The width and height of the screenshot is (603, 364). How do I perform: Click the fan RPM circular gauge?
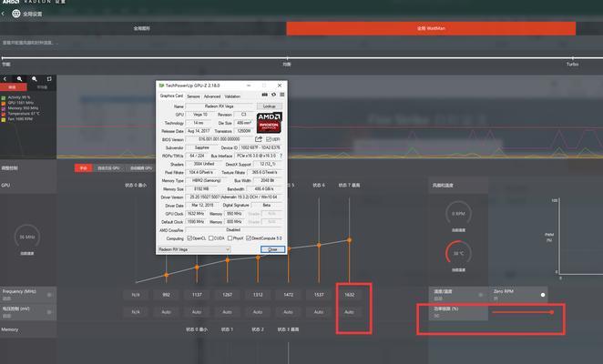[458, 213]
